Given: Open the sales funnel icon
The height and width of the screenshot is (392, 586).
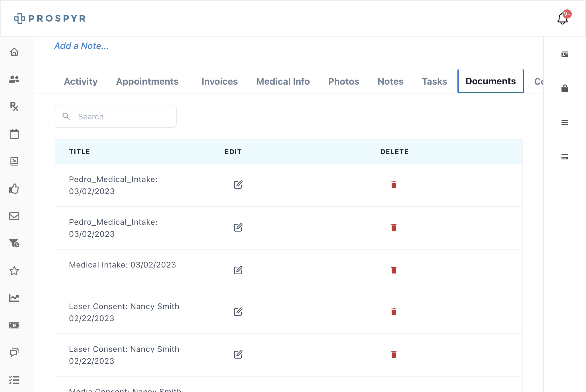Looking at the screenshot, I should pyautogui.click(x=14, y=243).
